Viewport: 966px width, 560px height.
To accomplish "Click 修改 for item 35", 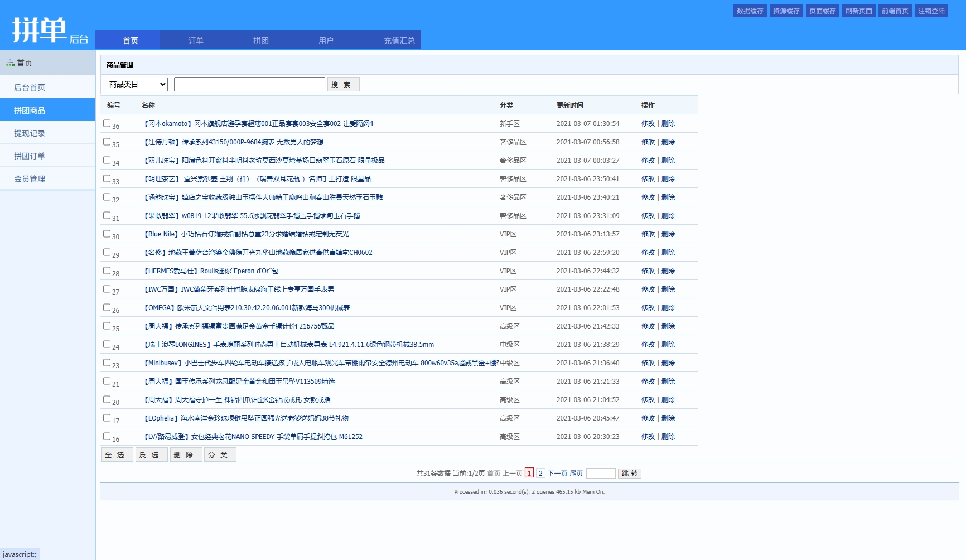I will point(648,142).
